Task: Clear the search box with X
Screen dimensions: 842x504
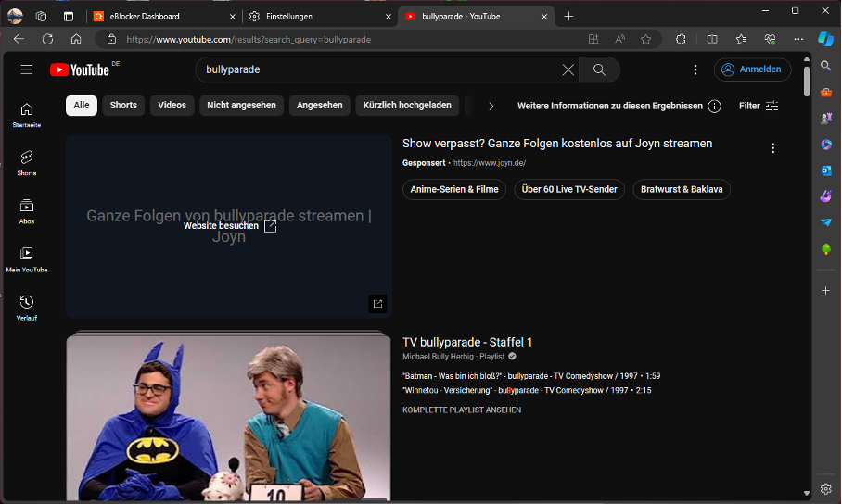Action: point(568,69)
